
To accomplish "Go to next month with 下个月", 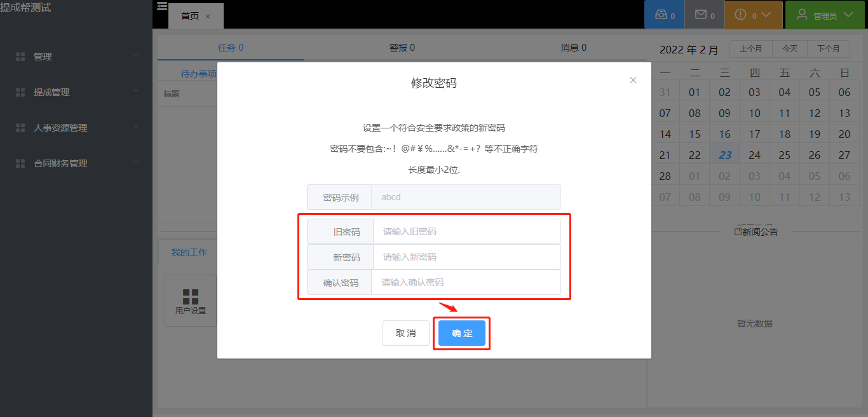I will click(x=829, y=49).
